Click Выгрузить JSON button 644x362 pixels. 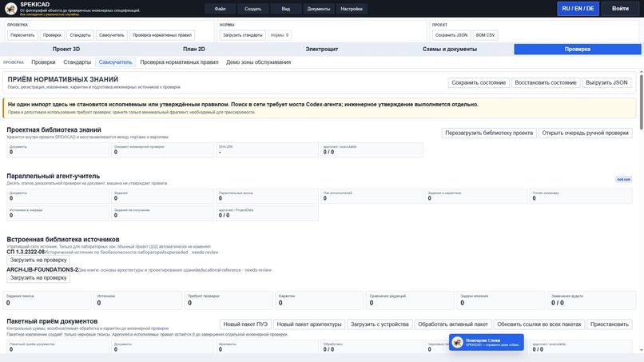[606, 82]
